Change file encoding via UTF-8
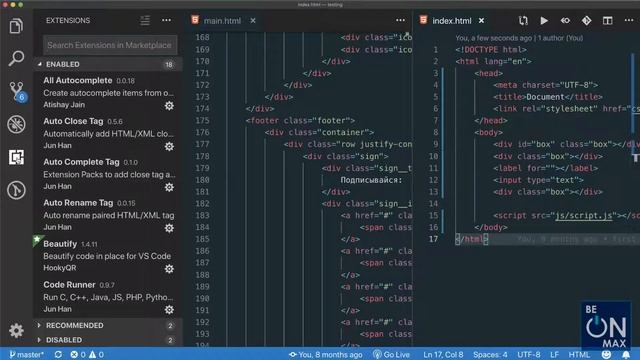Screen dimensions: 640x360 (x=529, y=354)
